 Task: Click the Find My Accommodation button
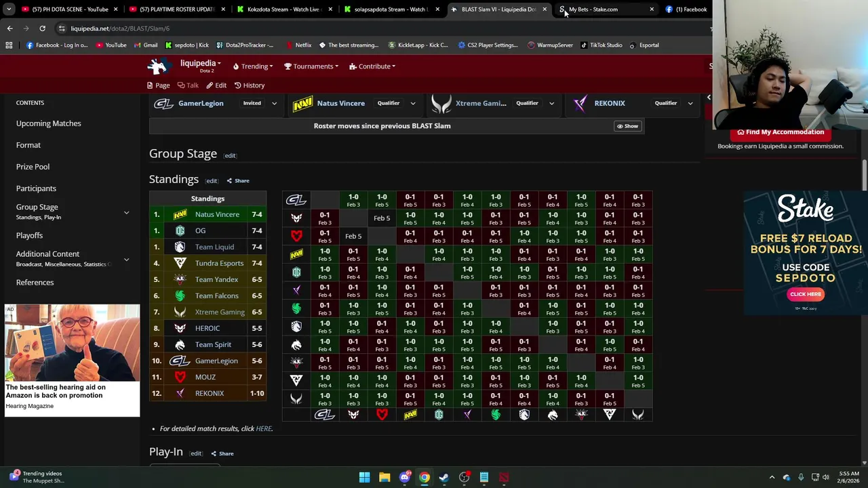click(781, 132)
